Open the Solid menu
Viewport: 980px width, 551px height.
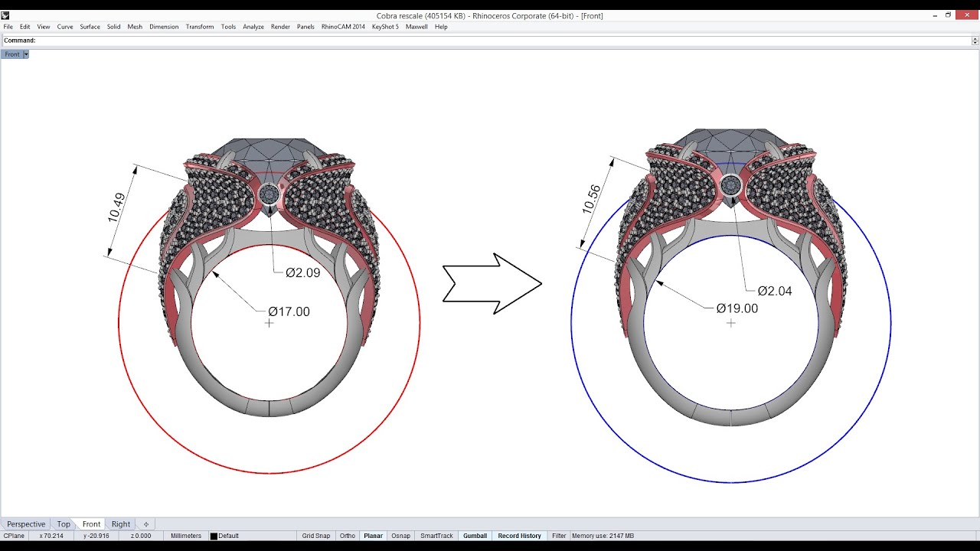(113, 27)
